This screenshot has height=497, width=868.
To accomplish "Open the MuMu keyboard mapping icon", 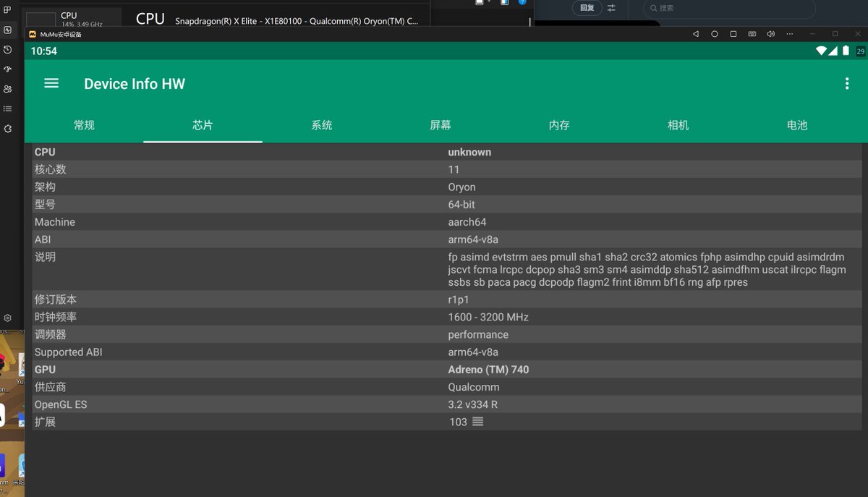I will tap(752, 34).
